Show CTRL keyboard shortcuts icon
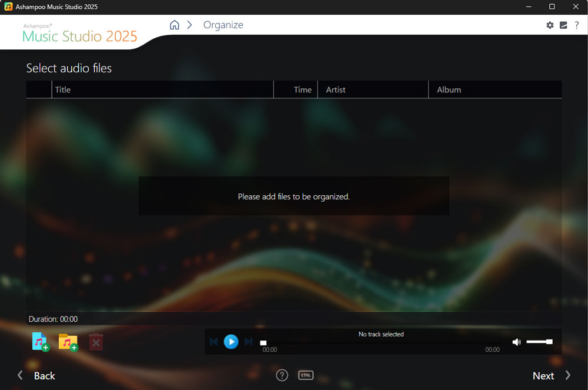Image resolution: width=588 pixels, height=390 pixels. coord(306,375)
